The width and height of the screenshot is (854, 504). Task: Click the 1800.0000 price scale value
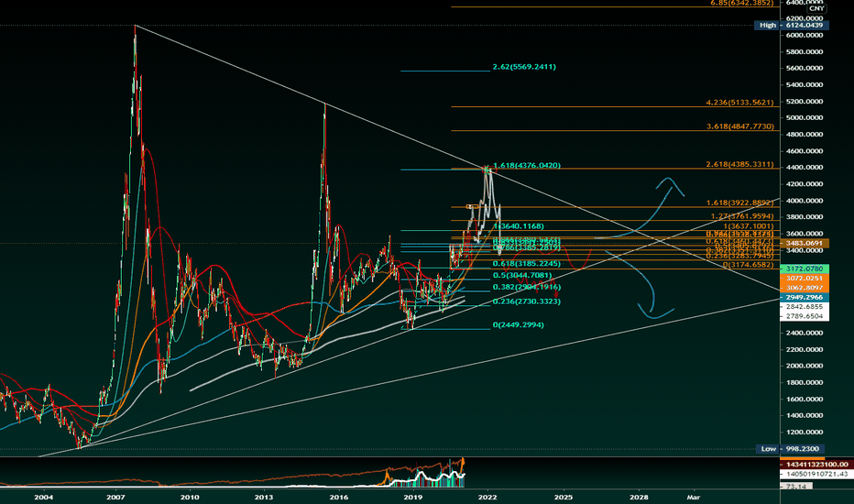804,382
